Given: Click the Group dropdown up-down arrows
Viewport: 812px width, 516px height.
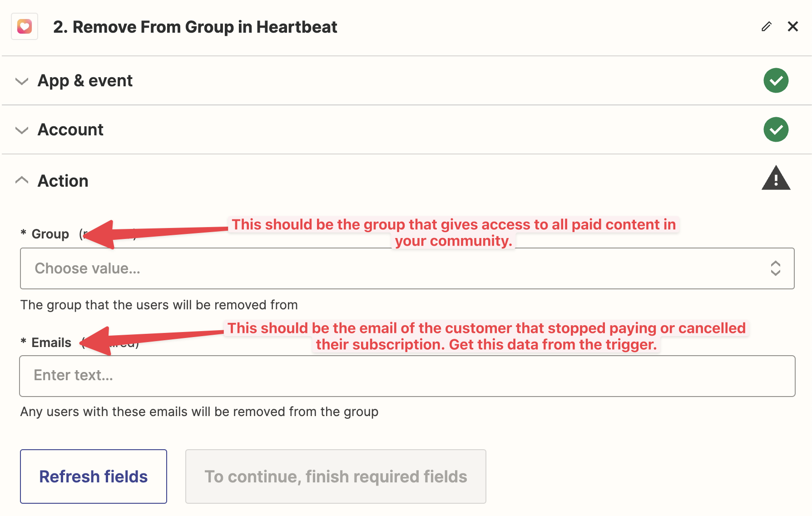Looking at the screenshot, I should point(775,268).
